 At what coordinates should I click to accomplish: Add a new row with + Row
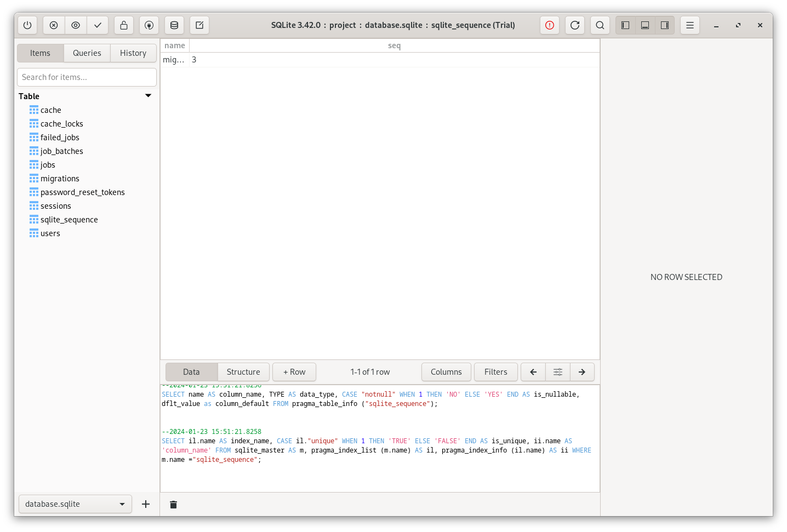click(294, 372)
